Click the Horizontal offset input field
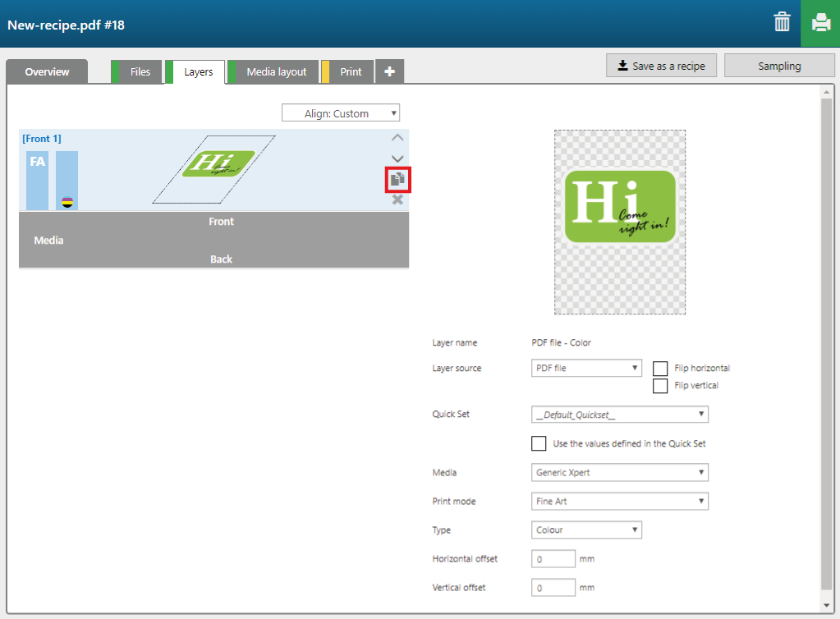Image resolution: width=840 pixels, height=619 pixels. [x=553, y=558]
